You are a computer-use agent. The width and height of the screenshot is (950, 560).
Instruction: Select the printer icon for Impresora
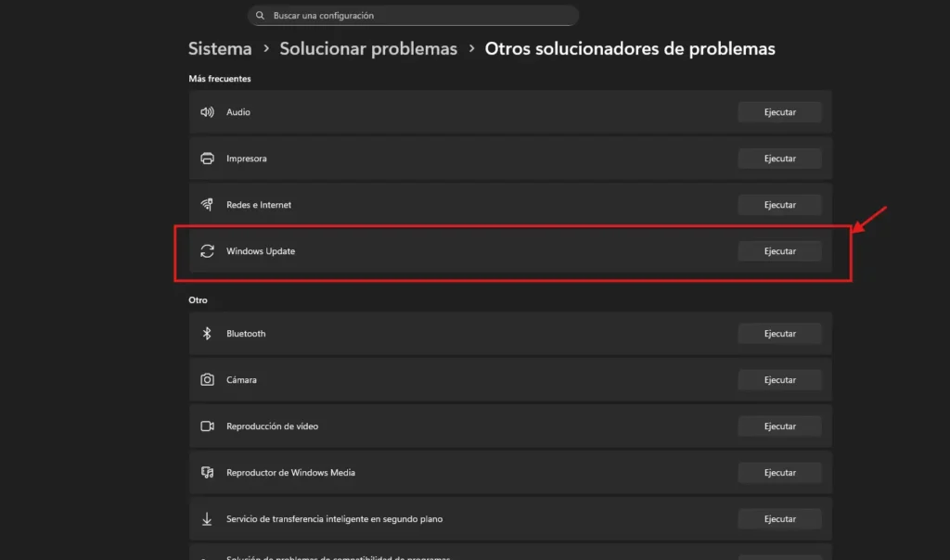coord(207,158)
